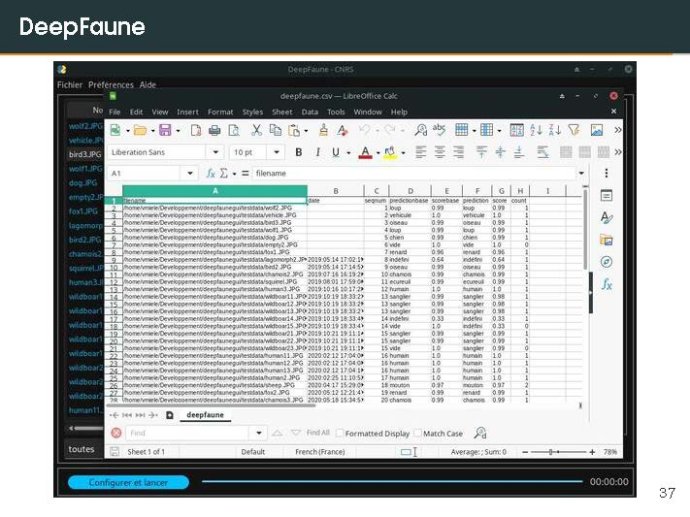Open Print Preview icon

[234, 130]
